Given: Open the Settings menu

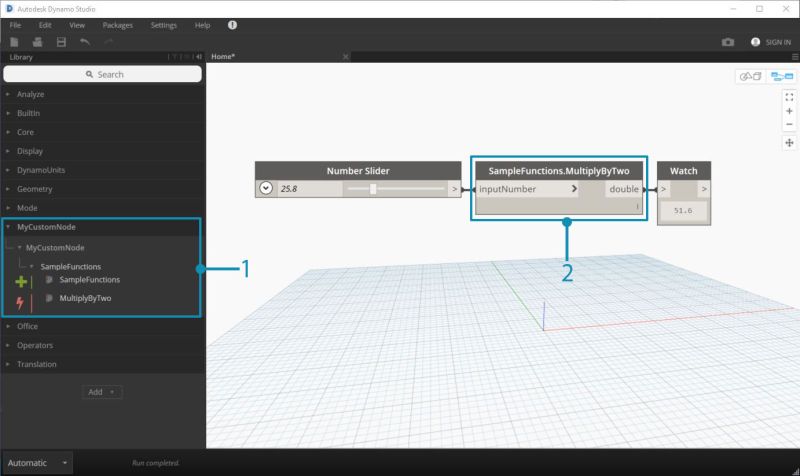Looking at the screenshot, I should pos(163,25).
